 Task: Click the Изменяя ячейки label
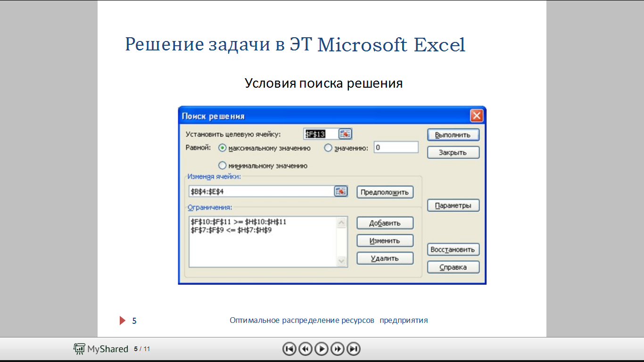(x=214, y=176)
